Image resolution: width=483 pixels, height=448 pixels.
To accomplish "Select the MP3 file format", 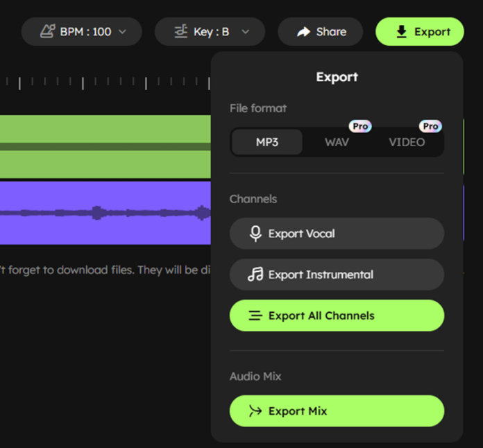I will click(267, 142).
